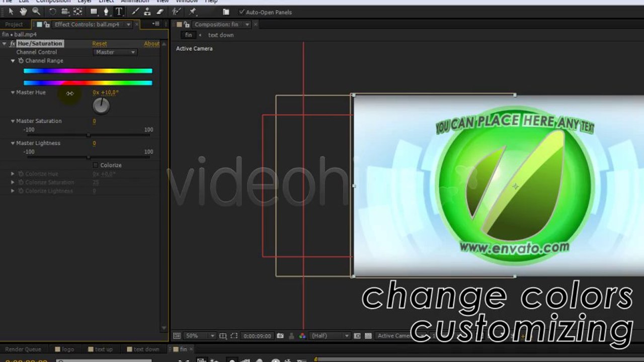
Task: Switch to the Project tab
Action: 14,24
